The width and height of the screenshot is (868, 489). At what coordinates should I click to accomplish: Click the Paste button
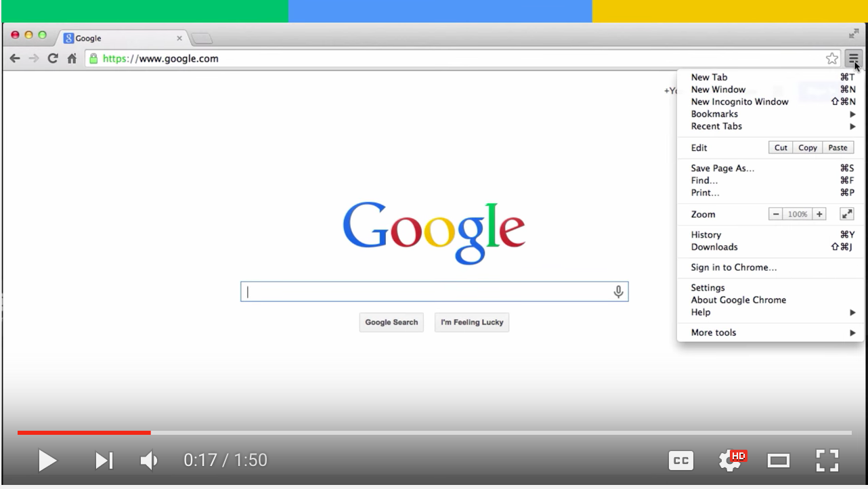tap(838, 148)
